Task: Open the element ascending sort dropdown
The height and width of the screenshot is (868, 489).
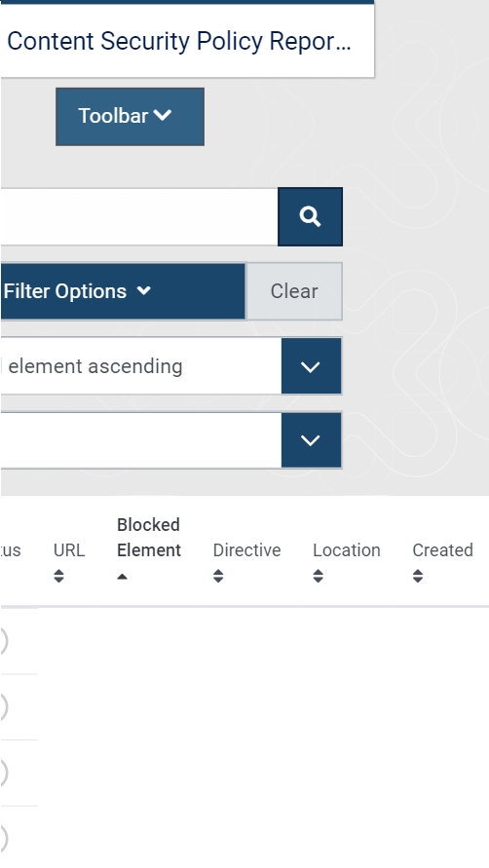Action: tap(312, 366)
